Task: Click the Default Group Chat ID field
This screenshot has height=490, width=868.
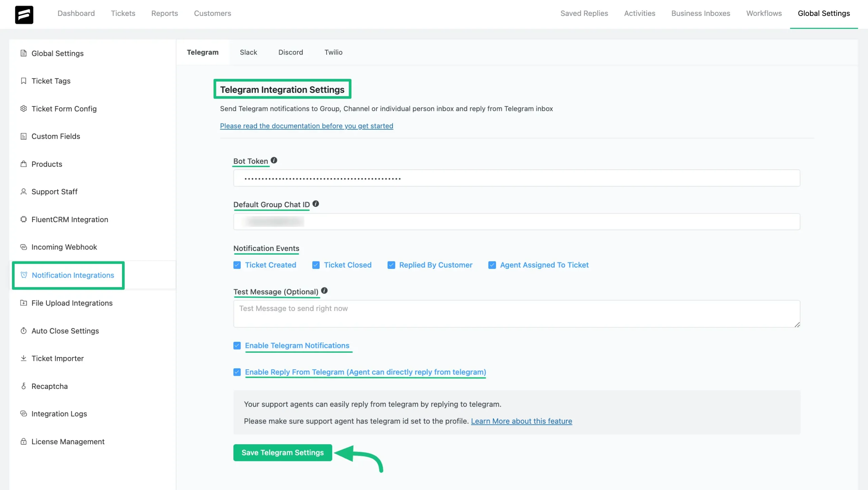Action: [516, 221]
